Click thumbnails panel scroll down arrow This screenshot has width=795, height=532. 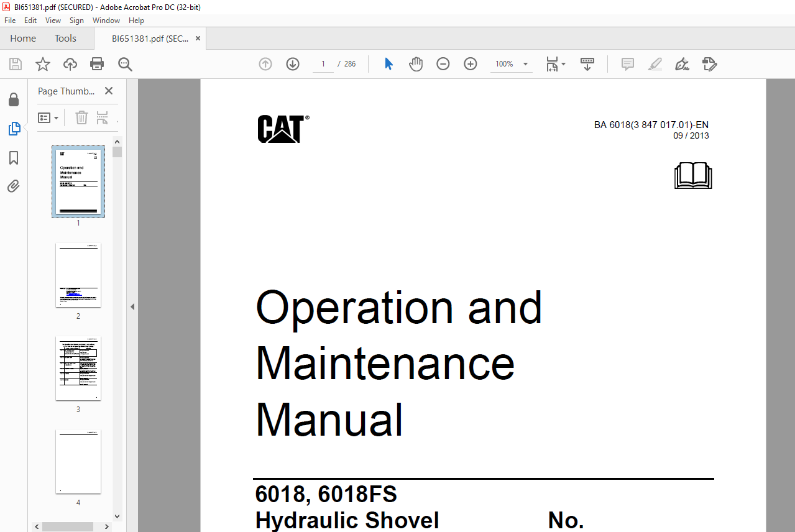tap(117, 516)
